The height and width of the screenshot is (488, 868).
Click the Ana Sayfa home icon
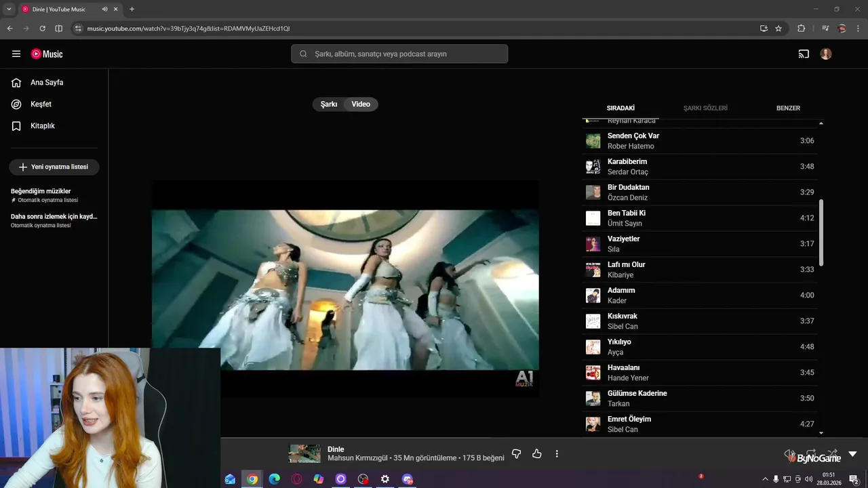16,83
